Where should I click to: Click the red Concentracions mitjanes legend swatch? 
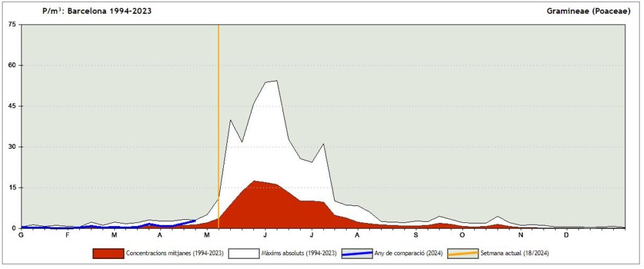point(108,253)
